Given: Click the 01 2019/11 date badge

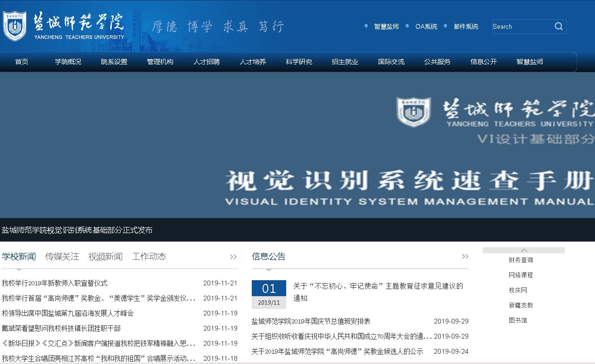Looking at the screenshot, I should click(x=269, y=294).
